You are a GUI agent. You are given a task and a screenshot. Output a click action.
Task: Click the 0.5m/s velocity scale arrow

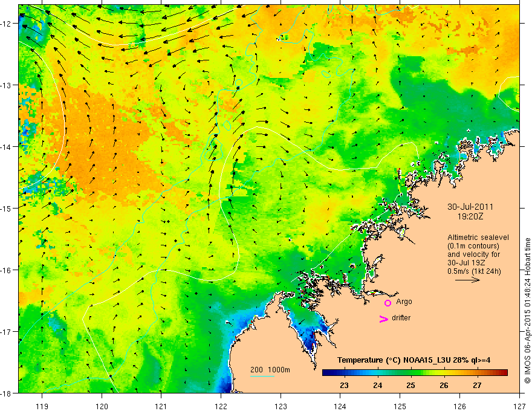[467, 280]
